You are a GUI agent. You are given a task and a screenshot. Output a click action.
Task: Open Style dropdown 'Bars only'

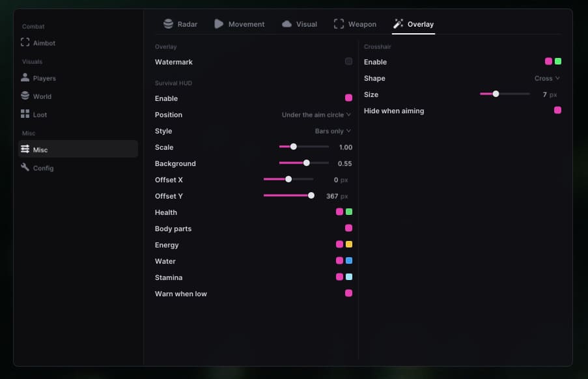(x=333, y=131)
